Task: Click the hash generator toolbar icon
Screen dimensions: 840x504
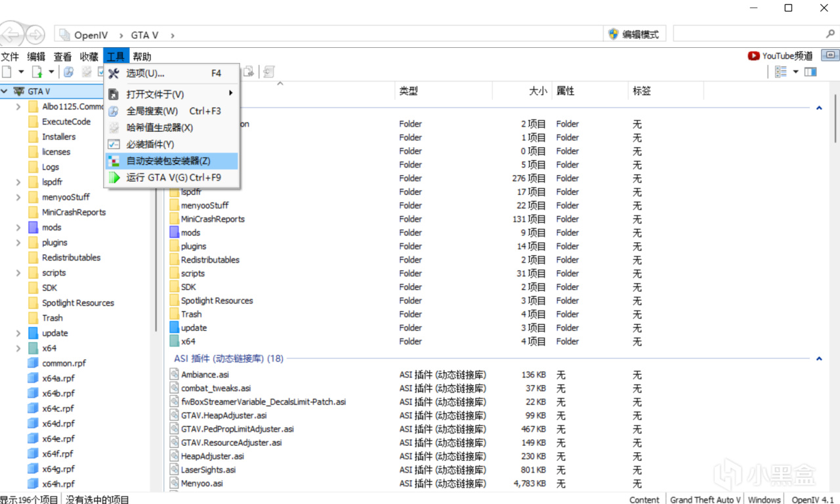Action: point(86,72)
